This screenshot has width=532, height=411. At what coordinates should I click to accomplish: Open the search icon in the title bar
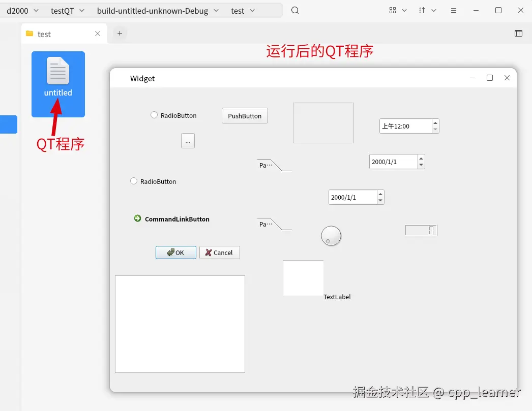click(x=295, y=10)
